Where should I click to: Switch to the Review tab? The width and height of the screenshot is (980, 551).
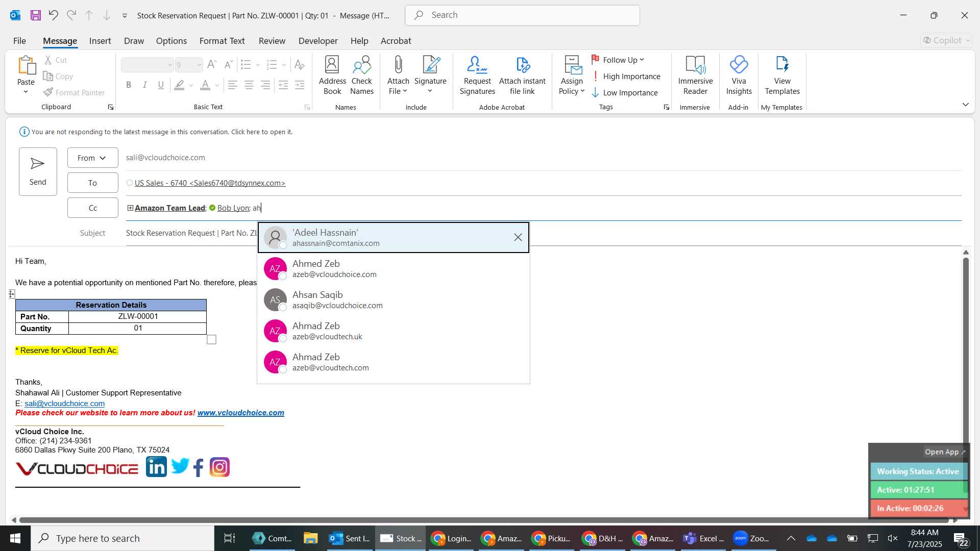pyautogui.click(x=272, y=41)
